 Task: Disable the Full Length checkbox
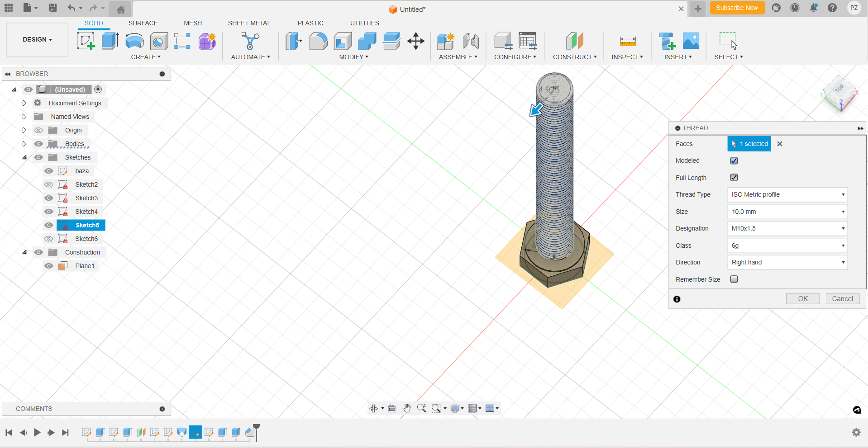pyautogui.click(x=734, y=178)
